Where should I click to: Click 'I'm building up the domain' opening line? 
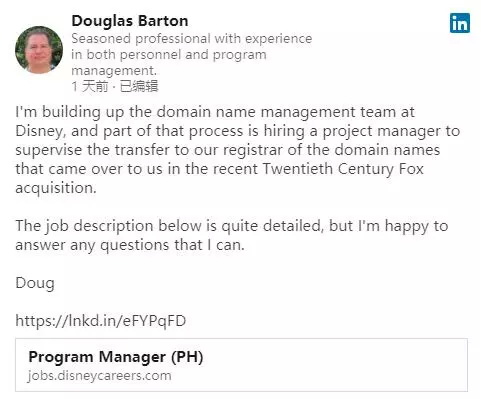point(116,112)
